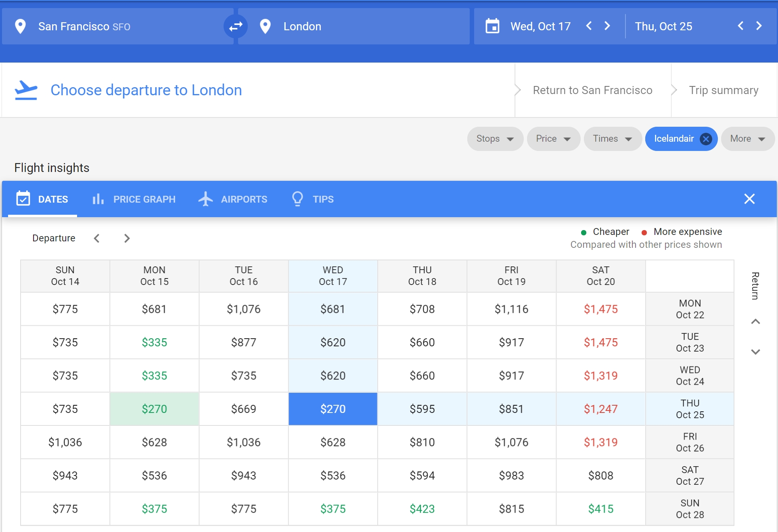
Task: Click forward arrow to advance departure week
Action: click(127, 238)
